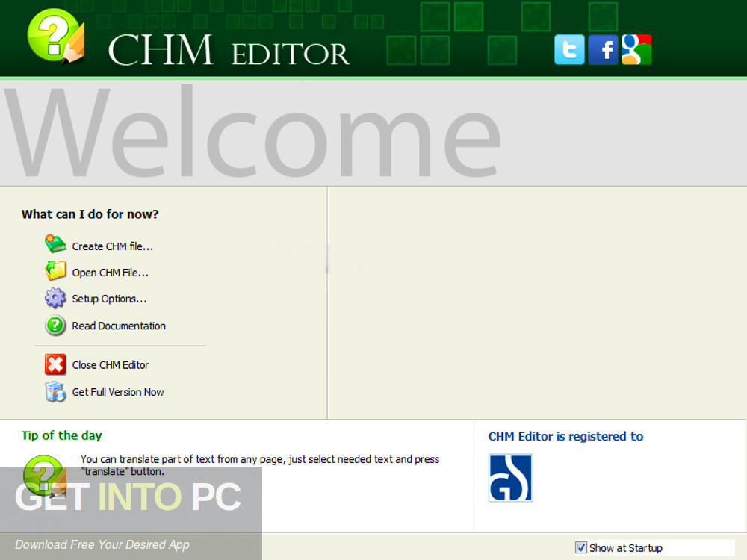
Task: Click the 'What can I do for now?' heading
Action: 90,214
